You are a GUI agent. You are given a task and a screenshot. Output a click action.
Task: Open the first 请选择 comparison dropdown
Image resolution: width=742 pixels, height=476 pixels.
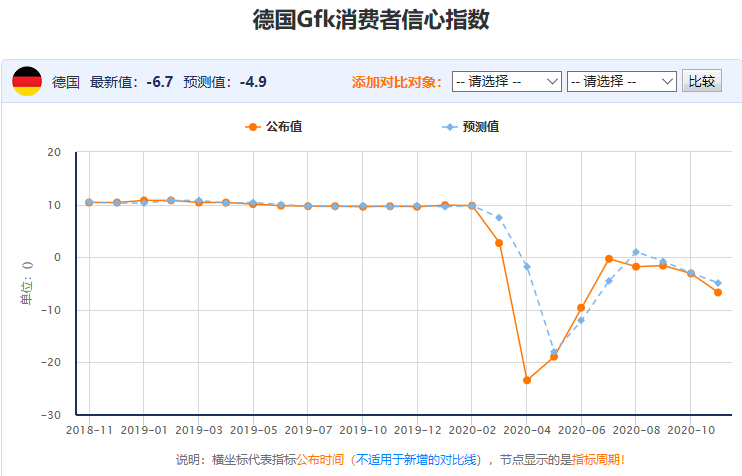point(506,81)
